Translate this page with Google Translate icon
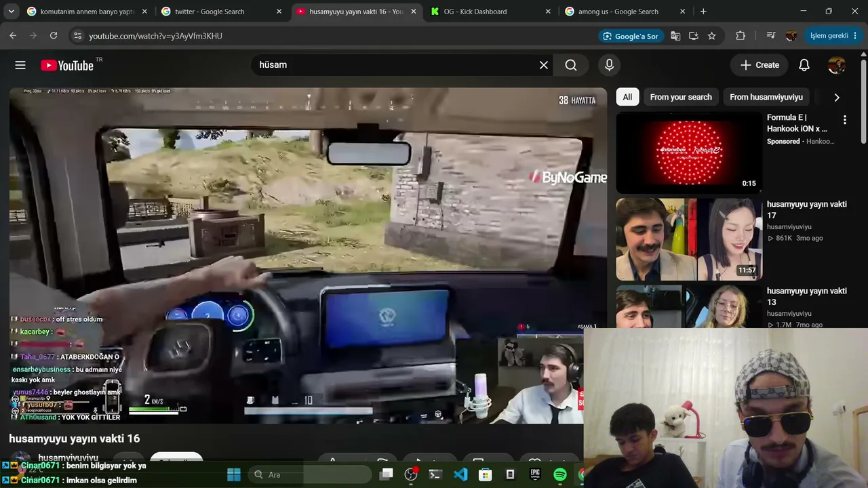 [x=675, y=36]
